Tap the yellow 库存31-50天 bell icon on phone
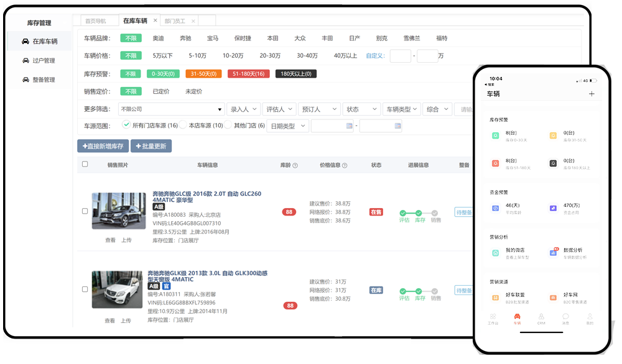 point(553,136)
